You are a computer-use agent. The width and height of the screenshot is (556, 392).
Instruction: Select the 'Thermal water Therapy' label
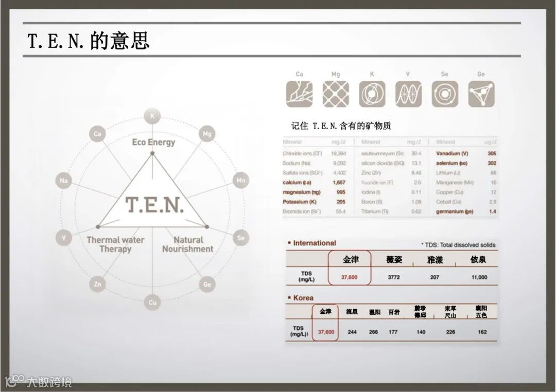116,244
